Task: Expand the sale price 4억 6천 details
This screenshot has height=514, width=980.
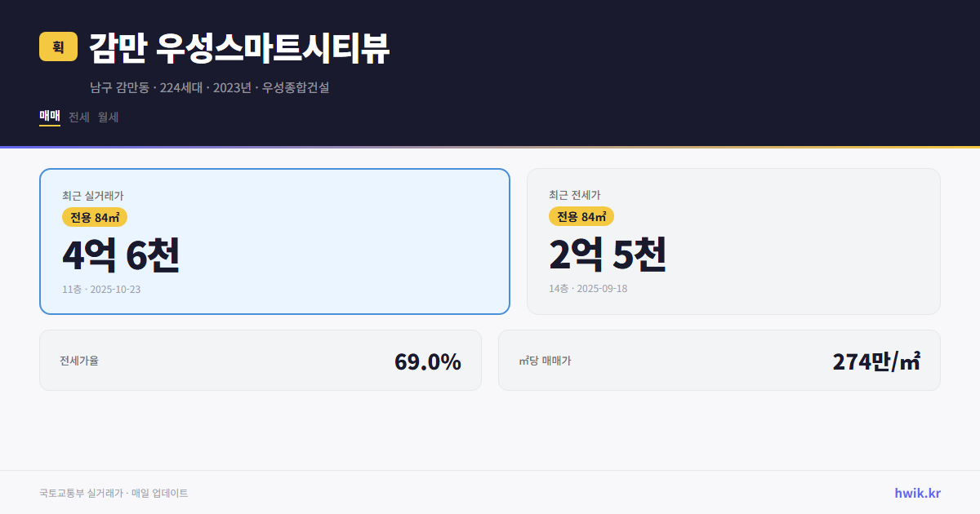Action: [121, 255]
